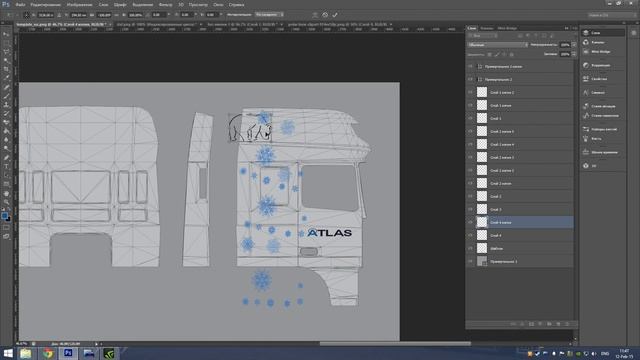Open the Layers panel flyout menu

pos(574,28)
